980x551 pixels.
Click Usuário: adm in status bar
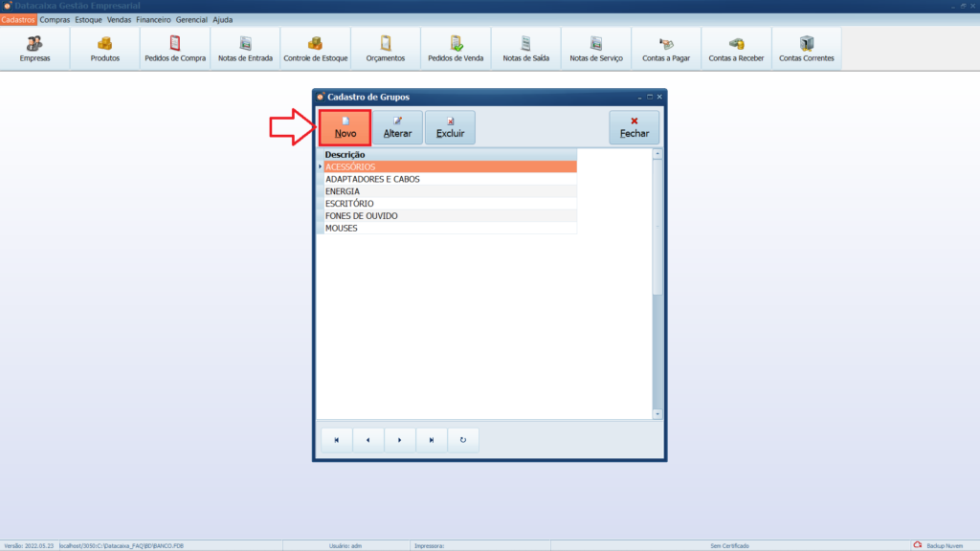coord(345,546)
